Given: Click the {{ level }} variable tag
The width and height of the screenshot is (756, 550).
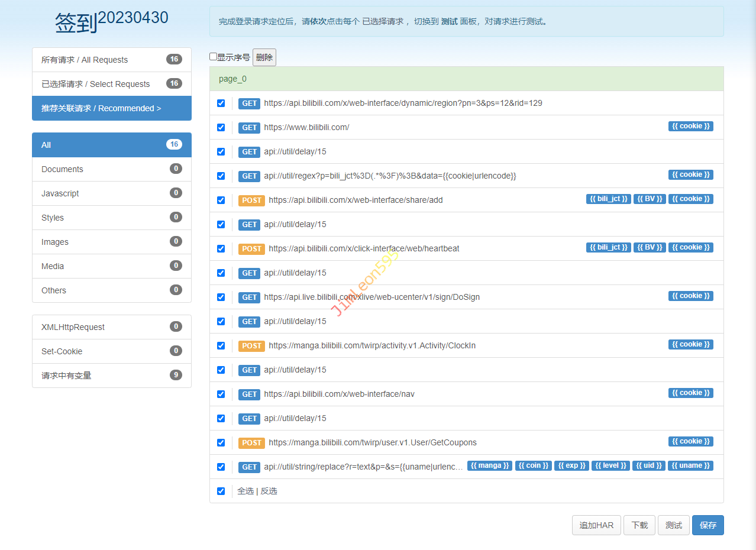Looking at the screenshot, I should click(x=610, y=466).
